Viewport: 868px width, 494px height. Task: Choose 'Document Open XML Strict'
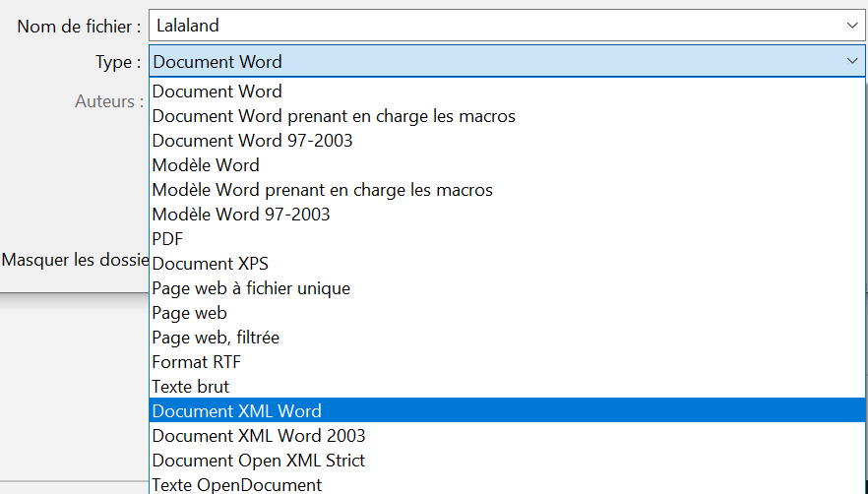(x=507, y=461)
